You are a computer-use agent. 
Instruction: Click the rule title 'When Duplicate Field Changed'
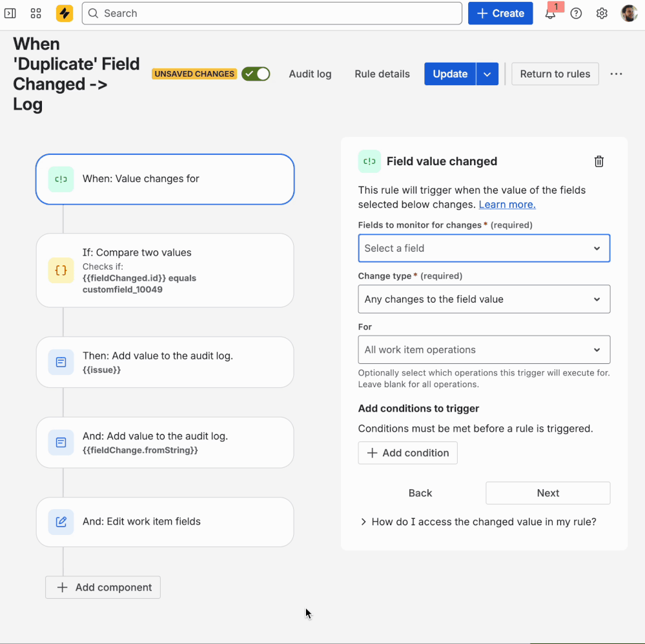pyautogui.click(x=76, y=74)
